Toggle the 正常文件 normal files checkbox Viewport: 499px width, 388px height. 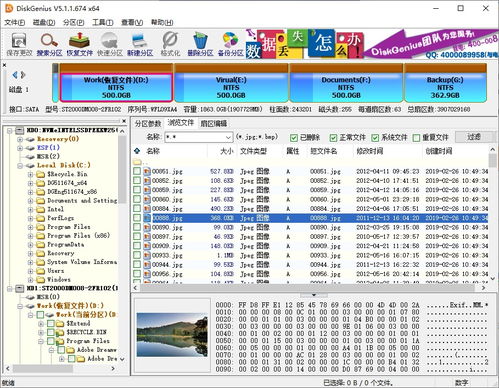point(333,137)
